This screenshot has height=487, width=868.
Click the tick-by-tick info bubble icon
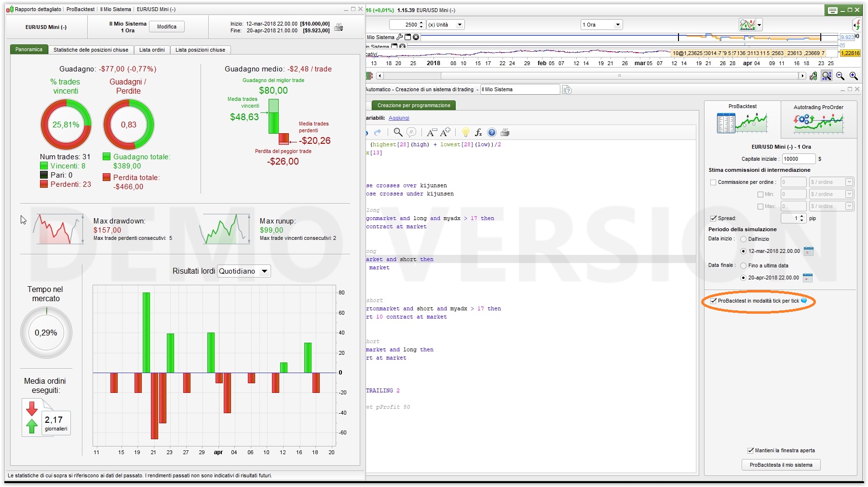tap(804, 301)
